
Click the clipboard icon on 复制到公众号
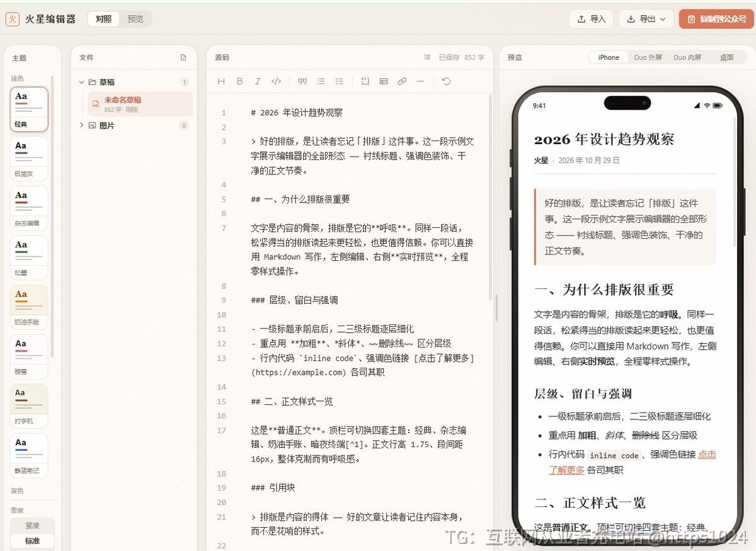[x=691, y=19]
